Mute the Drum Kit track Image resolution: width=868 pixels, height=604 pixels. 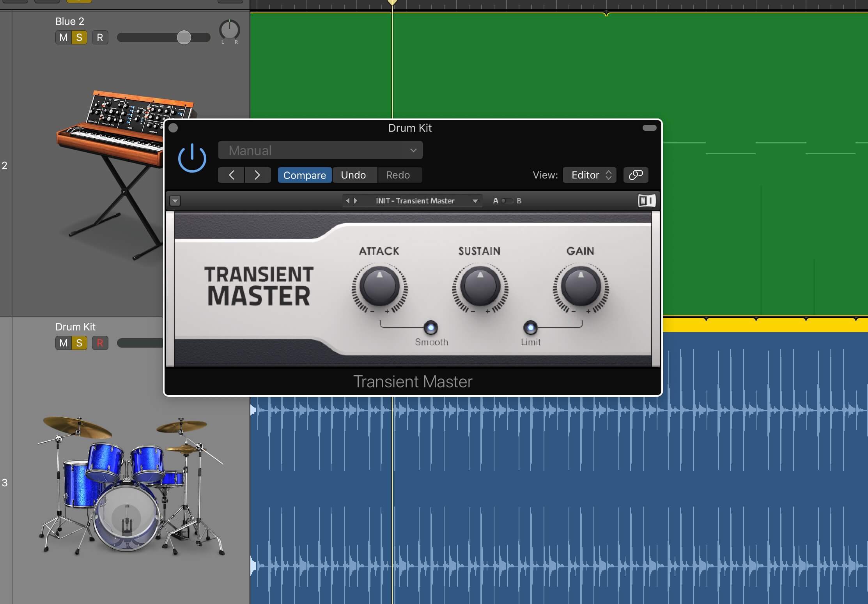pos(63,343)
